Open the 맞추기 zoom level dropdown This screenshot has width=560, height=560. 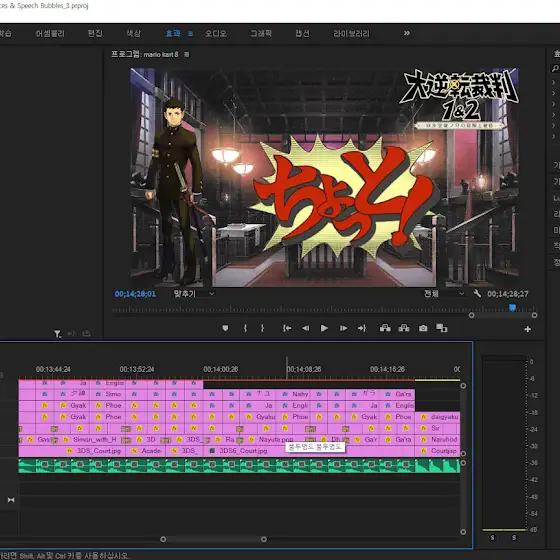click(x=194, y=294)
